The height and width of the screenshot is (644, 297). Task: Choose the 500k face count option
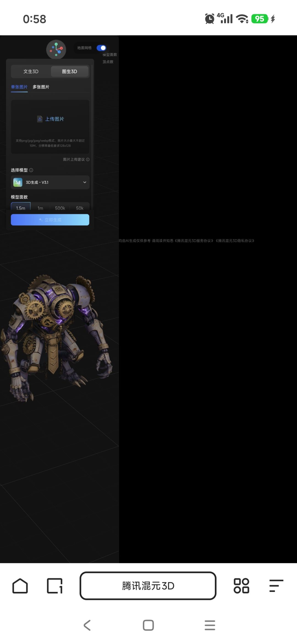click(60, 208)
